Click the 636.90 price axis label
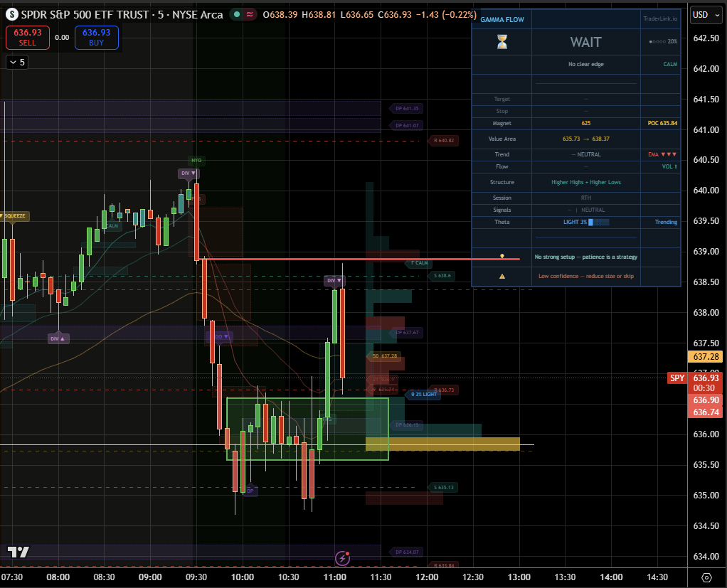The width and height of the screenshot is (727, 588). [706, 400]
